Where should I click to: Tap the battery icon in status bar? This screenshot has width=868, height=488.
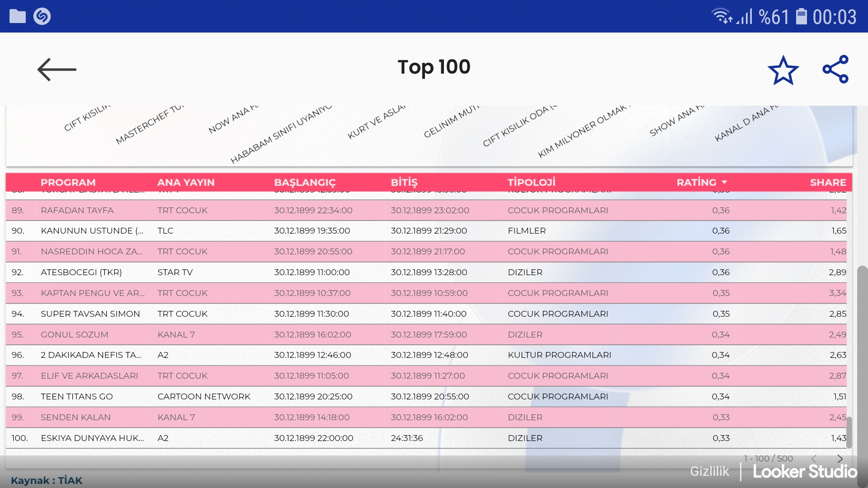pyautogui.click(x=801, y=17)
